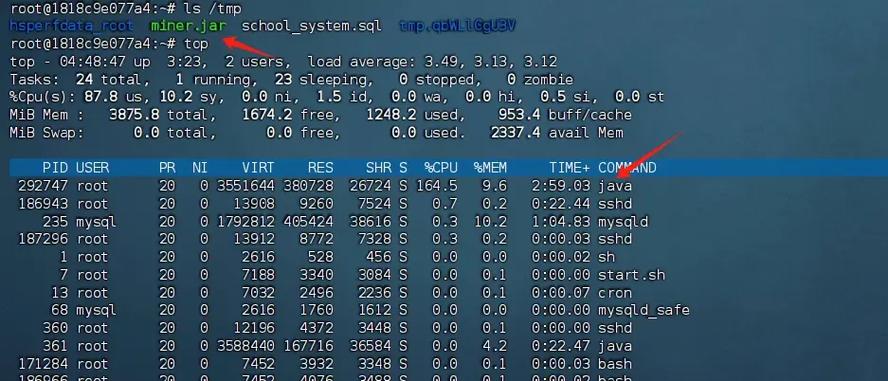Click the start.sh process entry
This screenshot has height=381, width=888.
coord(631,275)
